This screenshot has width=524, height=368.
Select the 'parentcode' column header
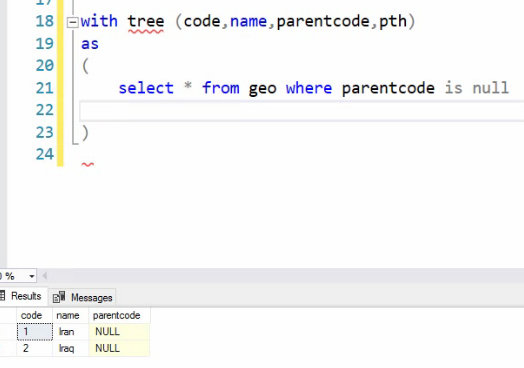(x=119, y=315)
